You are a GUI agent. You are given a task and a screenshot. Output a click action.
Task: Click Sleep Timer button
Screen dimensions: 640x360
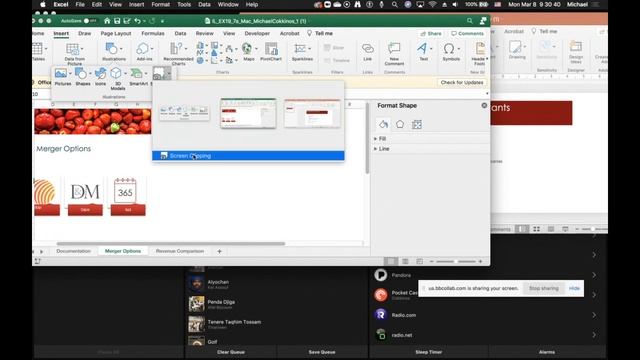[x=429, y=352]
